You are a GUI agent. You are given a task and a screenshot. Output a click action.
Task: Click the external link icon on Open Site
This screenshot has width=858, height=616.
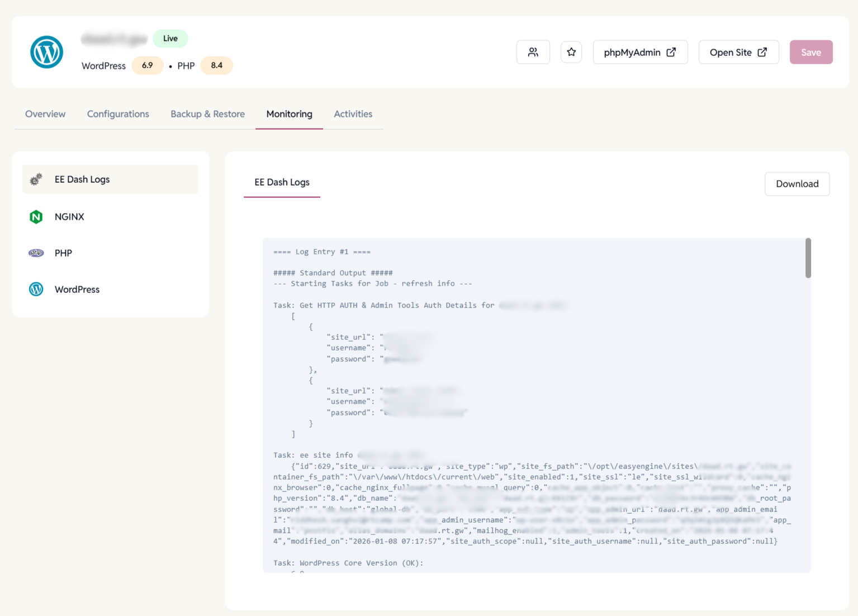[x=762, y=51]
